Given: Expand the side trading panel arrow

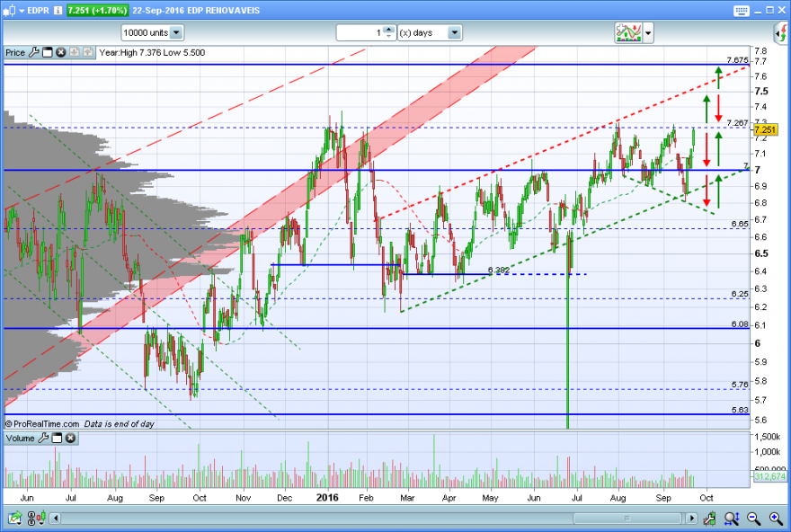Looking at the screenshot, I should [781, 33].
